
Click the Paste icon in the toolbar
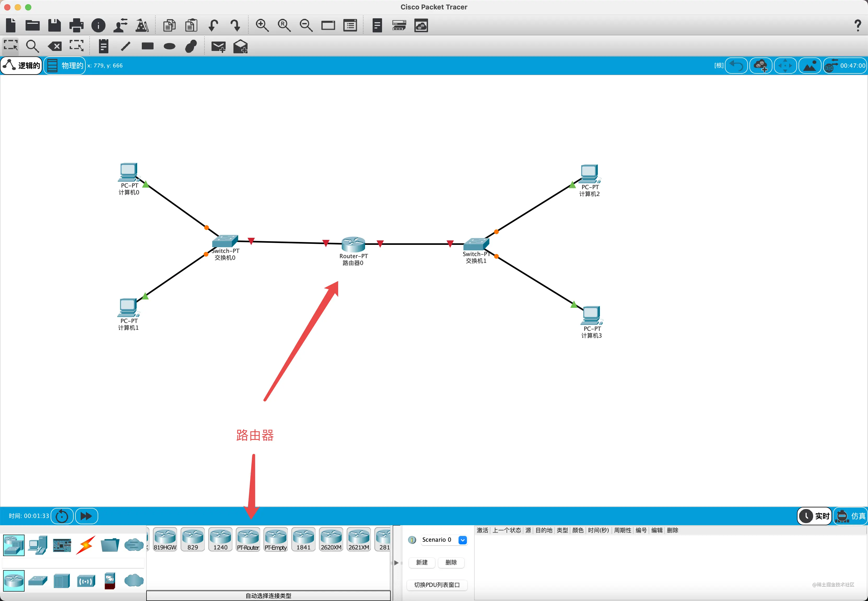coord(191,25)
